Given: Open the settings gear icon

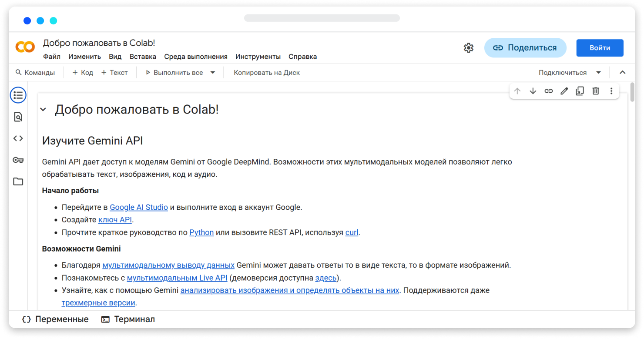Looking at the screenshot, I should point(469,48).
